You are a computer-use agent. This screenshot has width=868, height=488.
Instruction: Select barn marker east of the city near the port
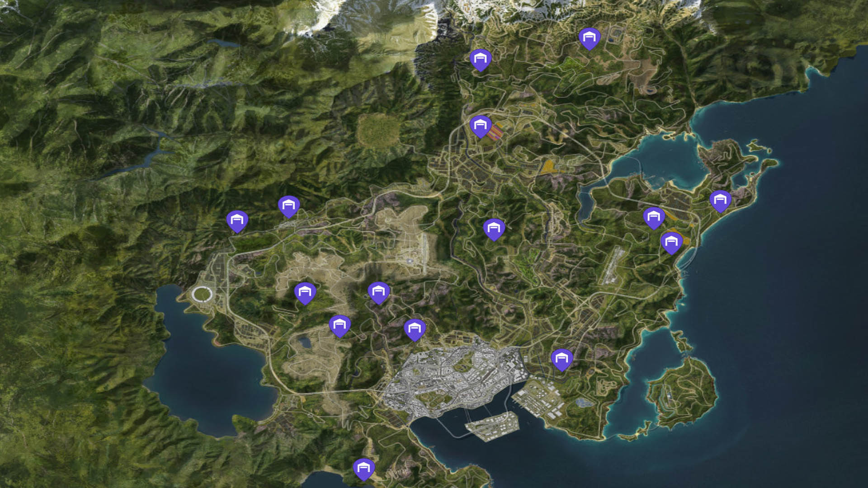[562, 360]
